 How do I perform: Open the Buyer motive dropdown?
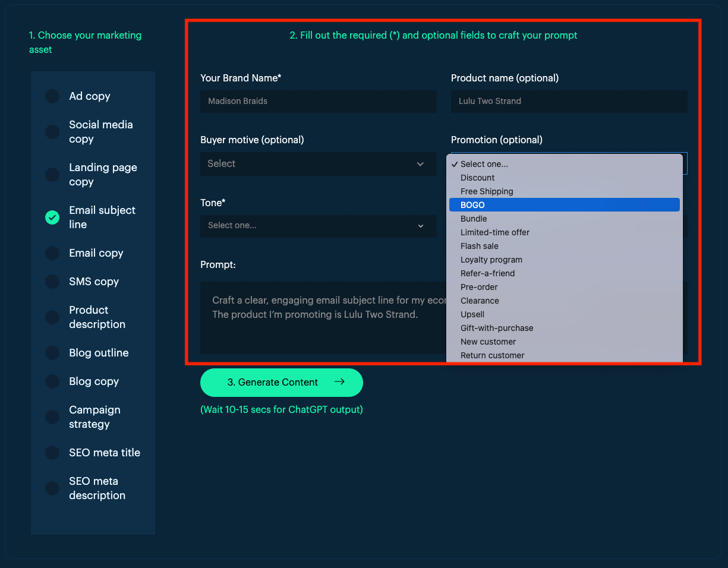319,163
